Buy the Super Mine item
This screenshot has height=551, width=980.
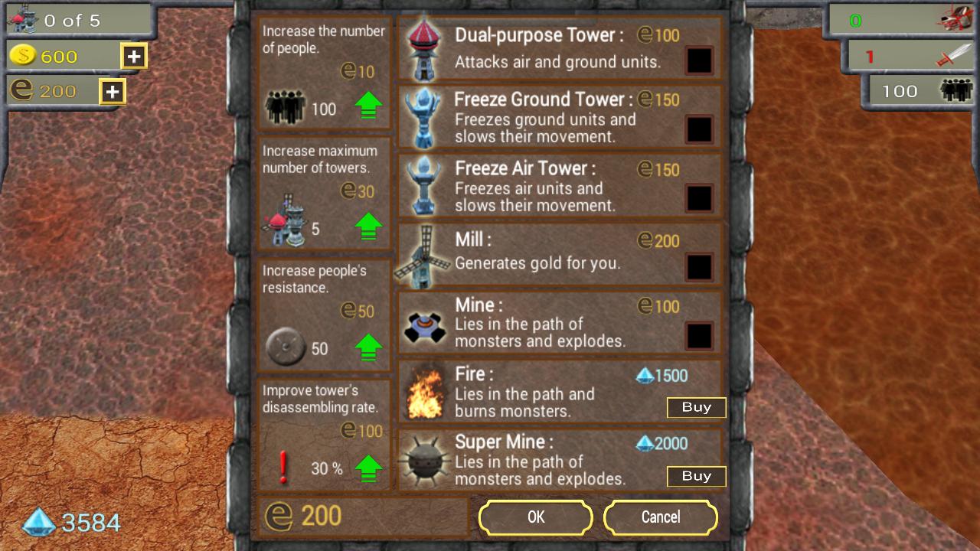click(x=696, y=477)
